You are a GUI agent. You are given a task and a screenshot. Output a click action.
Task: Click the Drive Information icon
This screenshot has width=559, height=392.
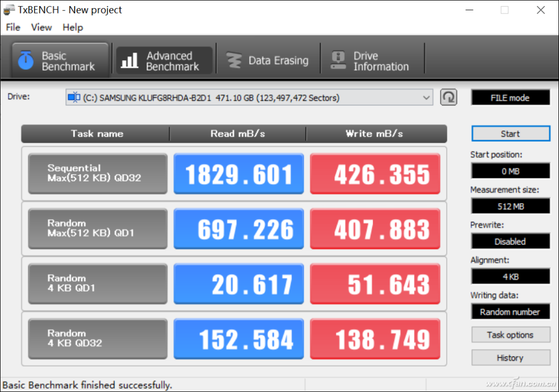click(x=338, y=61)
